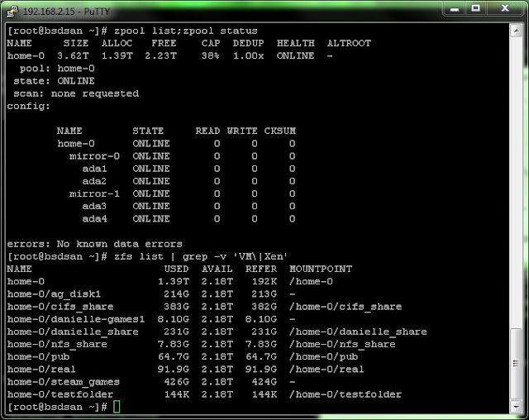Click 'errors: No known data errors' line
529x420 pixels.
[94, 244]
